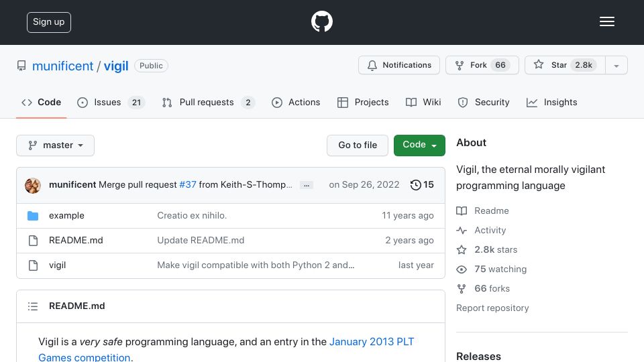Screen dimensions: 644x362
Task: Open pull request #37 link
Action: [x=188, y=185]
